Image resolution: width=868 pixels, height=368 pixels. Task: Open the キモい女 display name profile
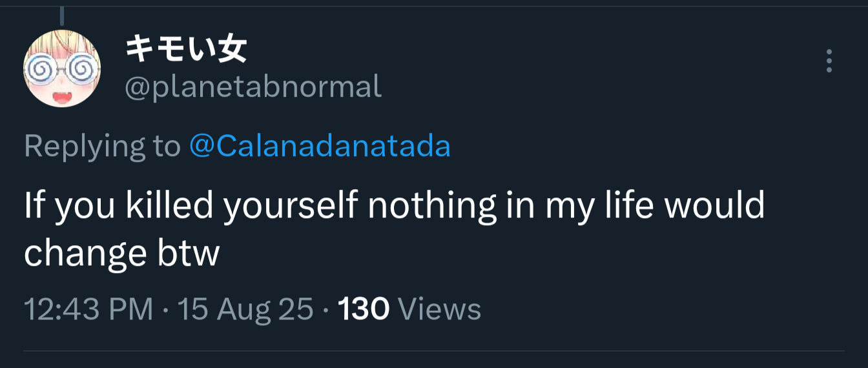coord(186,49)
